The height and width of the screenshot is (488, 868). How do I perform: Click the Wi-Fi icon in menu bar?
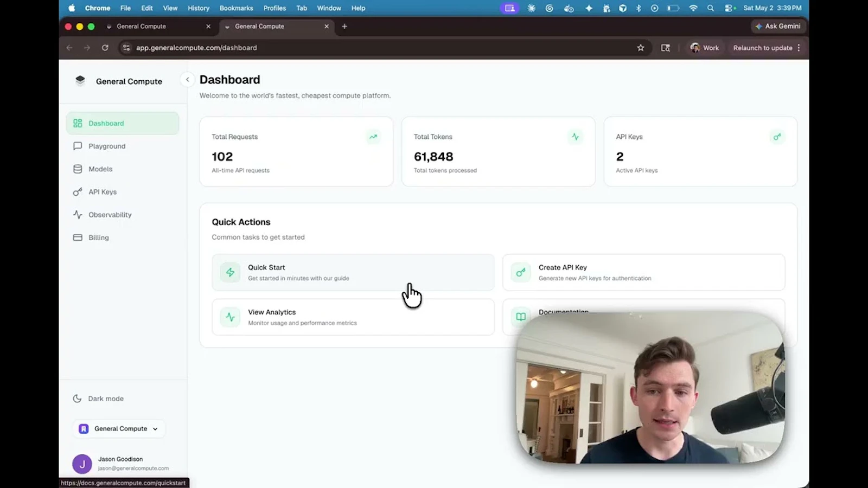(x=693, y=8)
